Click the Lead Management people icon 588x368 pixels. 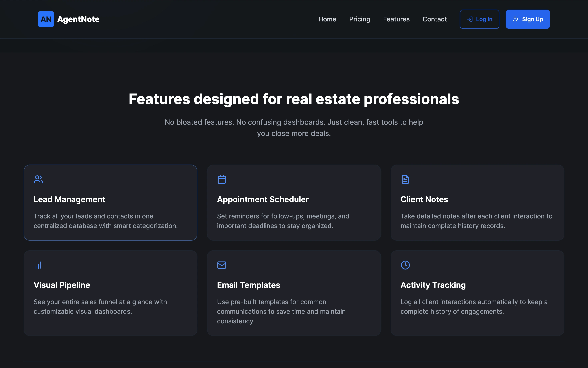click(x=38, y=179)
